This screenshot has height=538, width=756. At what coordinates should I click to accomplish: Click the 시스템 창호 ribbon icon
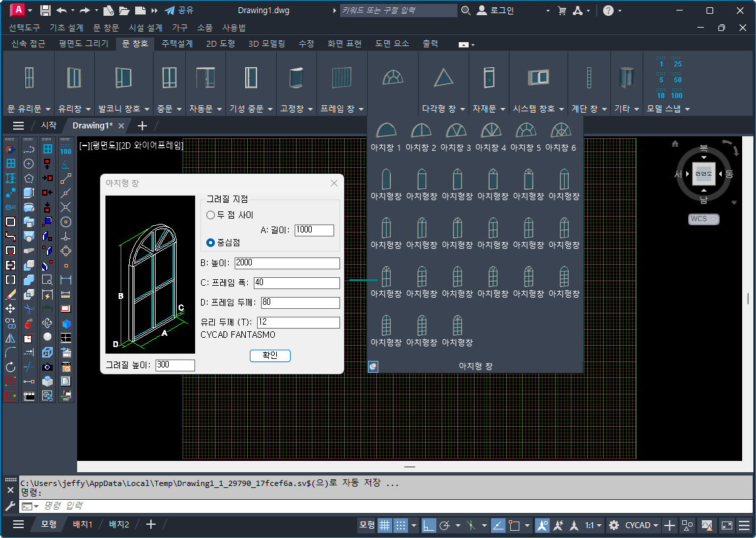[x=538, y=78]
